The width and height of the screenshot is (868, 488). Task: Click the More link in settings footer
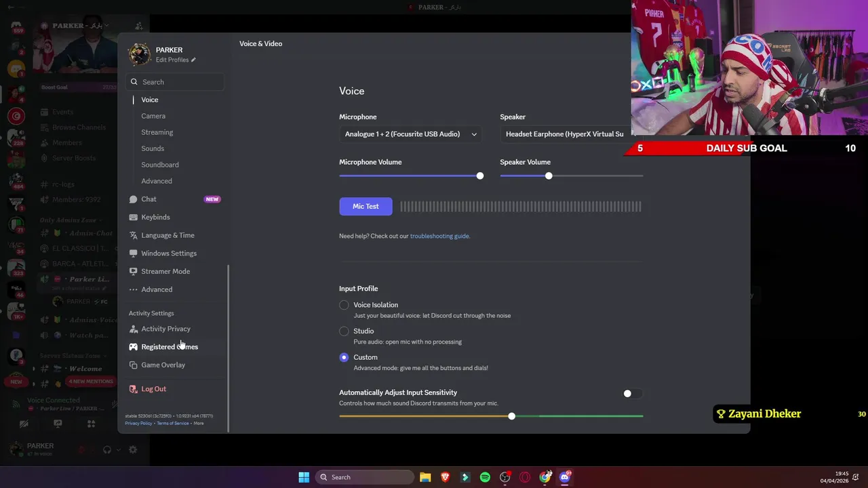click(x=199, y=423)
